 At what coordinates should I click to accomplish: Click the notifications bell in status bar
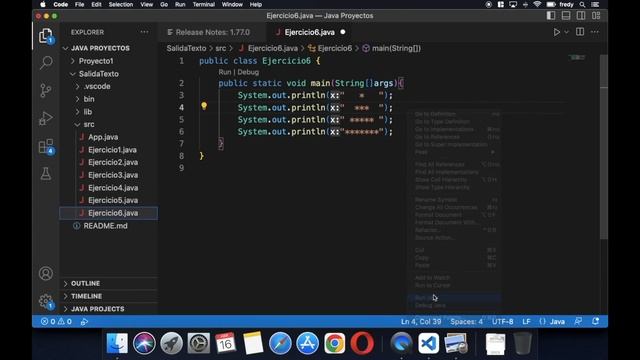point(596,321)
